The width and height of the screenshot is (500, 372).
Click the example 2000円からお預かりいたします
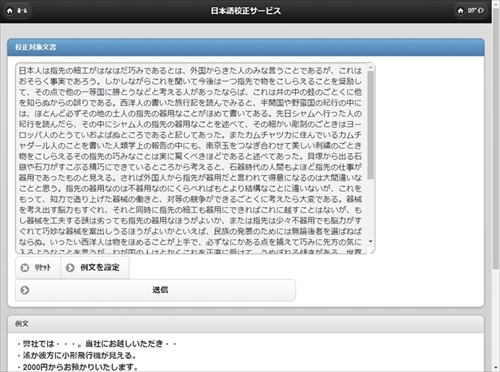coord(78,367)
